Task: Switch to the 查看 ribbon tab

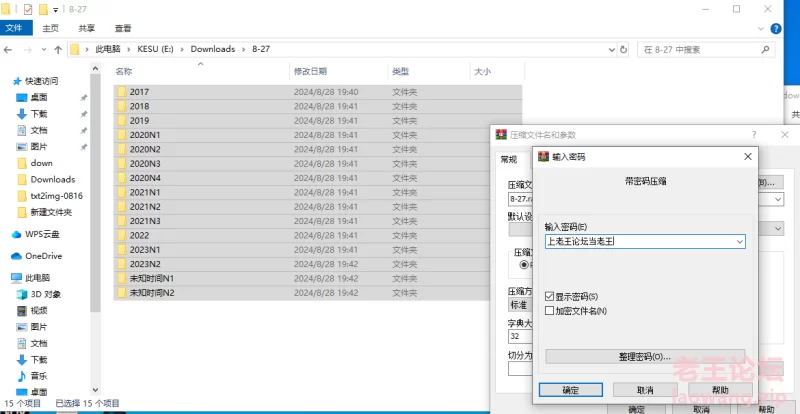Action: [x=123, y=29]
